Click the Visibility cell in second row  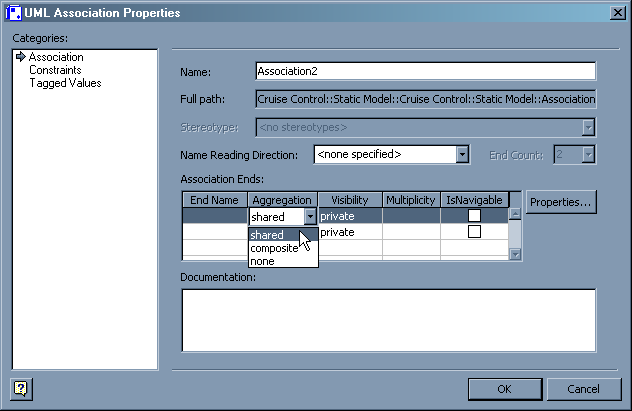(350, 231)
